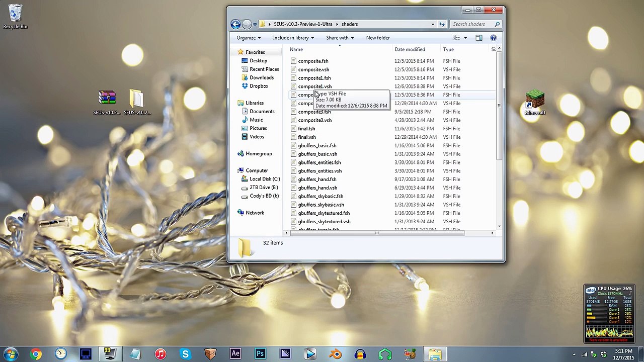
Task: Click the Google Chrome taskbar icon
Action: 36,354
